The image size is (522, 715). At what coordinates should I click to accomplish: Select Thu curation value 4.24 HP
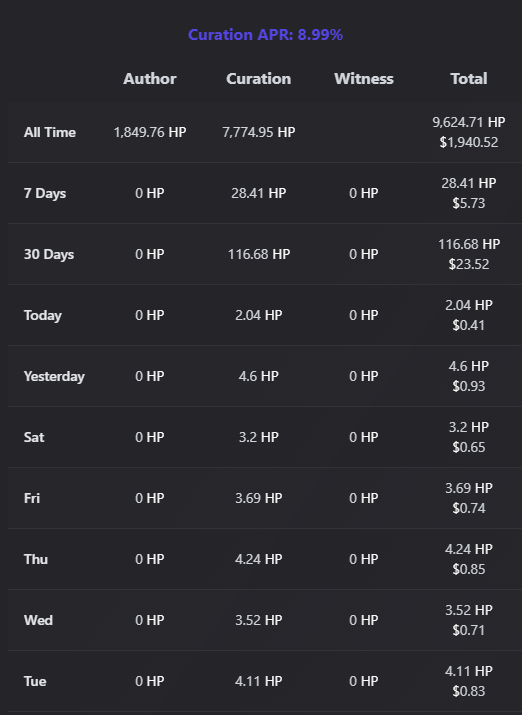click(x=258, y=559)
